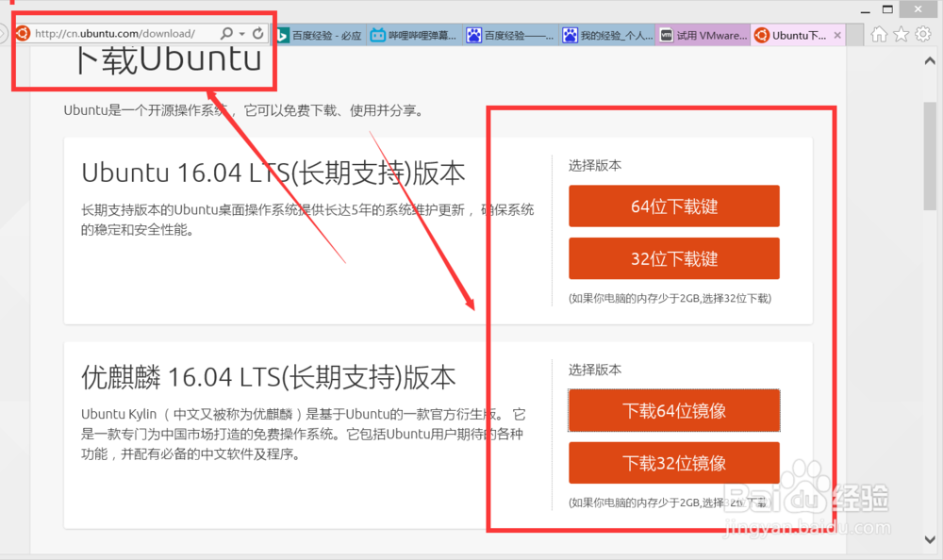This screenshot has width=943, height=560.
Task: Click the 下载Ubuntu page title
Action: click(170, 60)
